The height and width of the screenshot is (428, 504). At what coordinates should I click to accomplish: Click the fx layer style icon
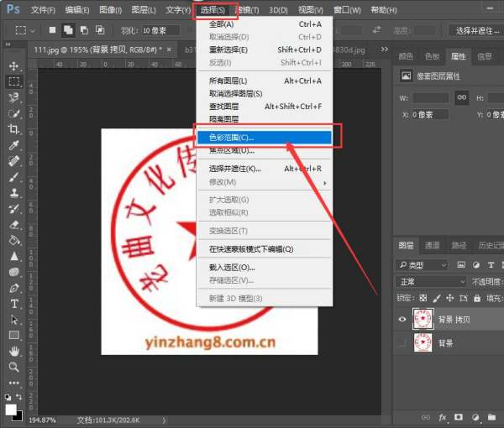pyautogui.click(x=442, y=417)
